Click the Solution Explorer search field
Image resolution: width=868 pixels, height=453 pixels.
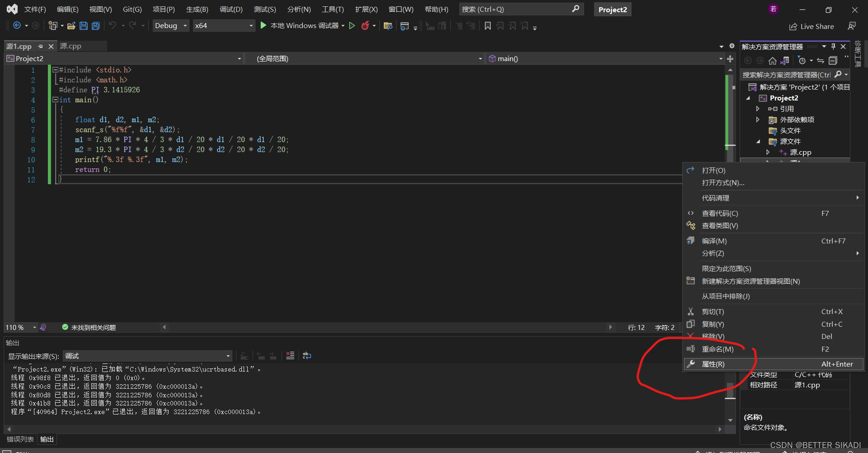click(x=787, y=75)
